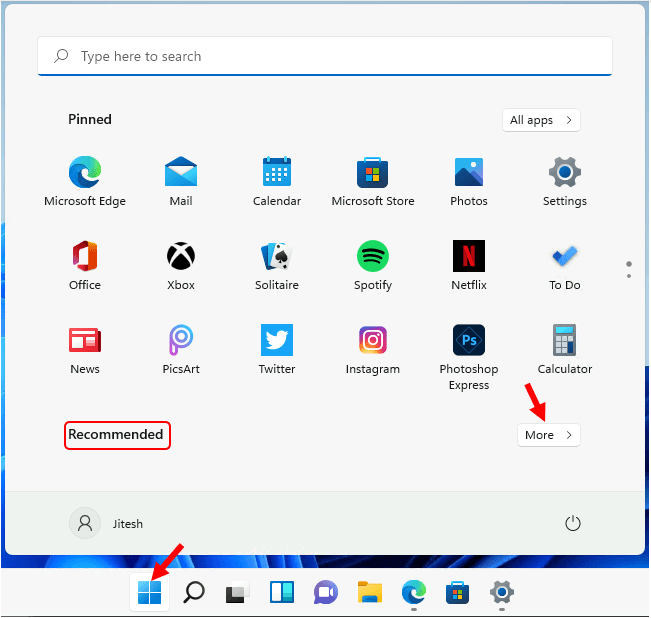Open Microsoft Store pinned app
Viewport: 651px width, 618px height.
(x=372, y=181)
